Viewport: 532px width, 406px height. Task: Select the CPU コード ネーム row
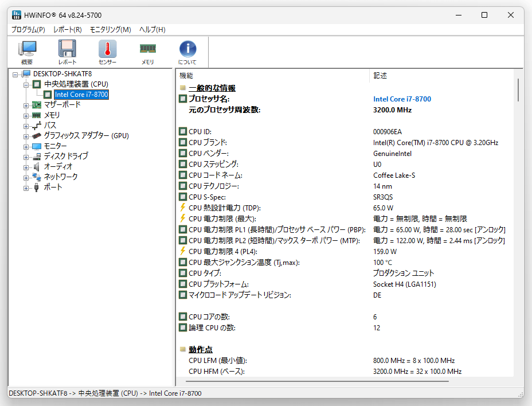tap(345, 175)
